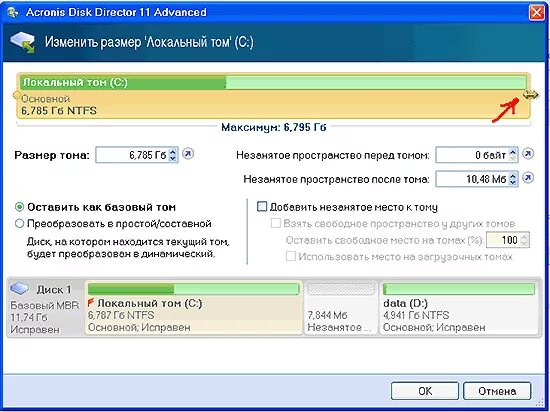Click the red flag icon on volume C:
The image size is (550, 412).
point(91,302)
